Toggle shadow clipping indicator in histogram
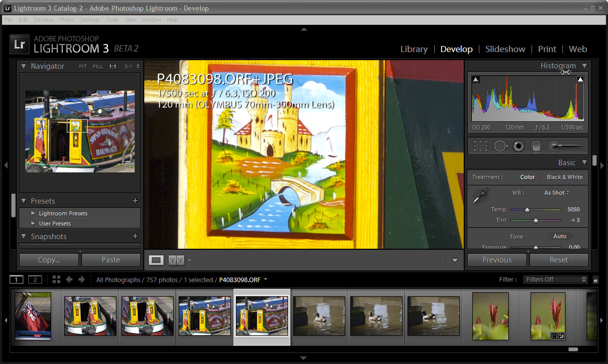This screenshot has height=364, width=608. click(475, 79)
